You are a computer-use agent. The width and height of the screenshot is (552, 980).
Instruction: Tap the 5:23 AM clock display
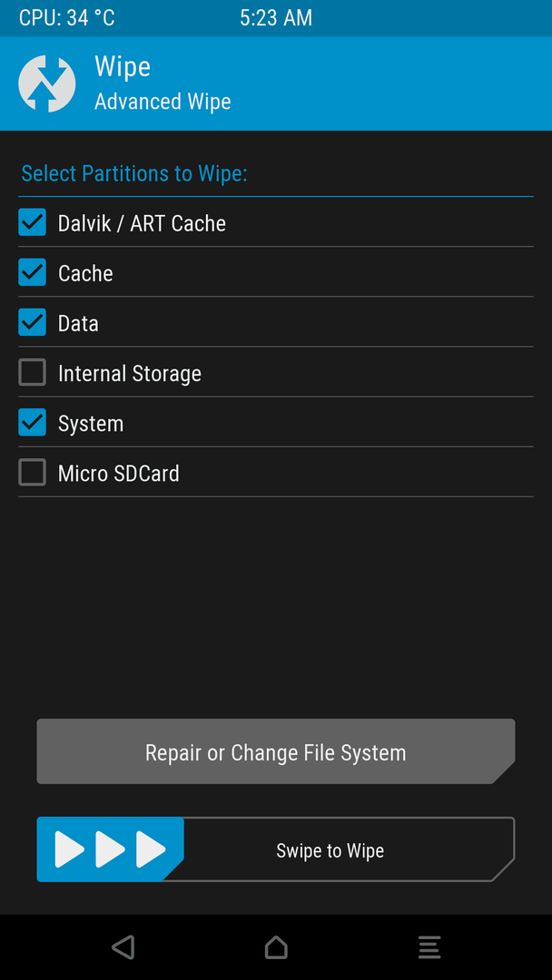(x=276, y=18)
